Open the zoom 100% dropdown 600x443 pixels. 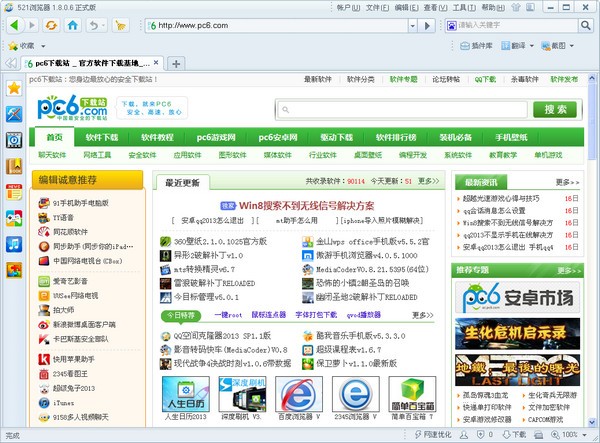584,435
